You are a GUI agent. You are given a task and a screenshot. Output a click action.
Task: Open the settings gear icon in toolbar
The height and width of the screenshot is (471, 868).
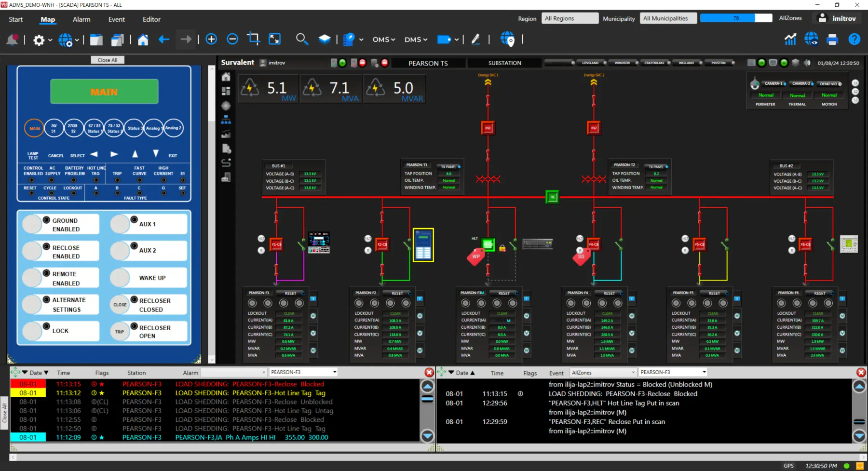39,40
